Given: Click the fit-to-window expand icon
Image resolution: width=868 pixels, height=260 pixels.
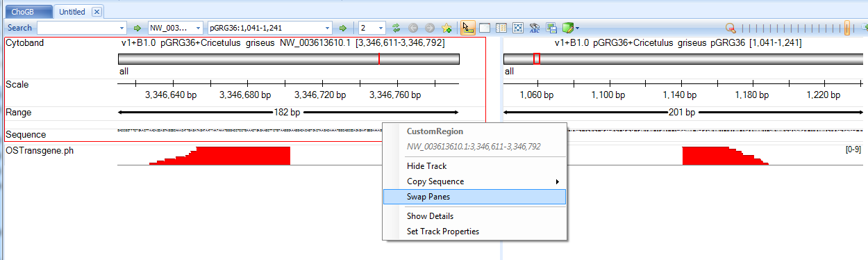Looking at the screenshot, I should (518, 28).
